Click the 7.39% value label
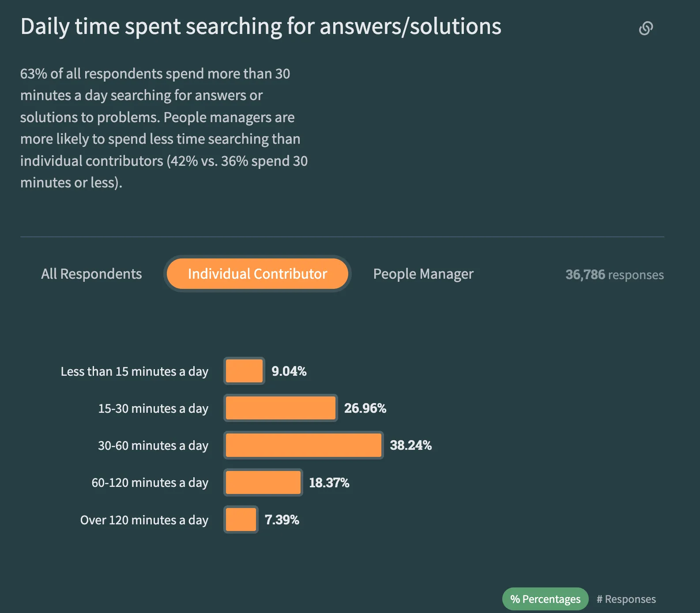The image size is (700, 613). point(282,520)
